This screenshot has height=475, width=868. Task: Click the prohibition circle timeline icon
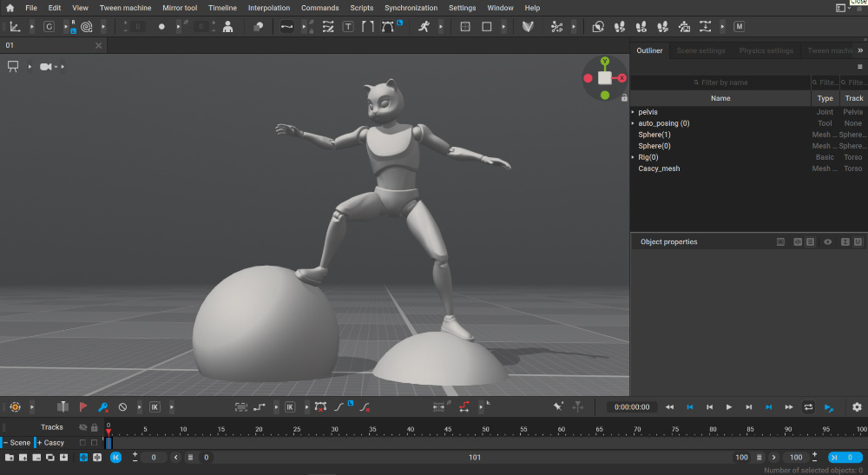point(122,407)
